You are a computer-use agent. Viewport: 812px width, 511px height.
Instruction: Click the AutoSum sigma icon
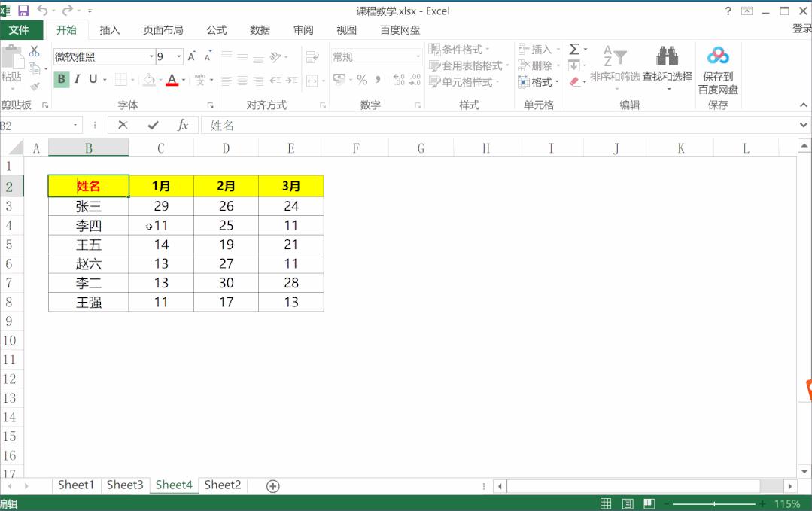[574, 49]
